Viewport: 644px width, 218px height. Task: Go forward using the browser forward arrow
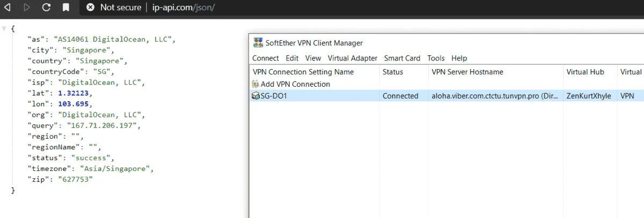(27, 7)
